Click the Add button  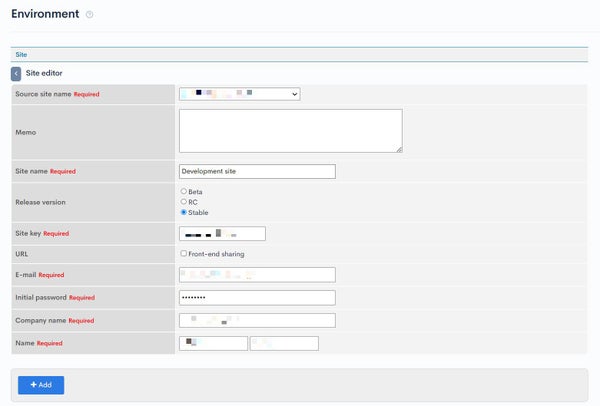(41, 385)
